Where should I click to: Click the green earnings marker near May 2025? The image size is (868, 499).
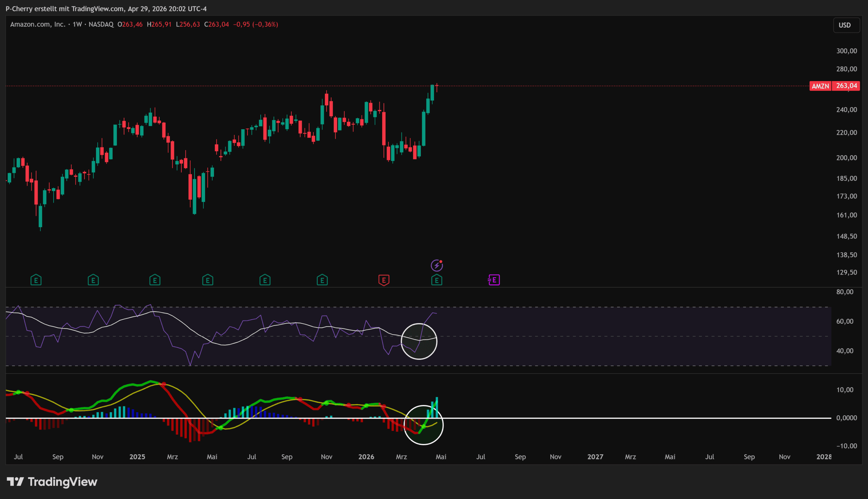click(208, 280)
